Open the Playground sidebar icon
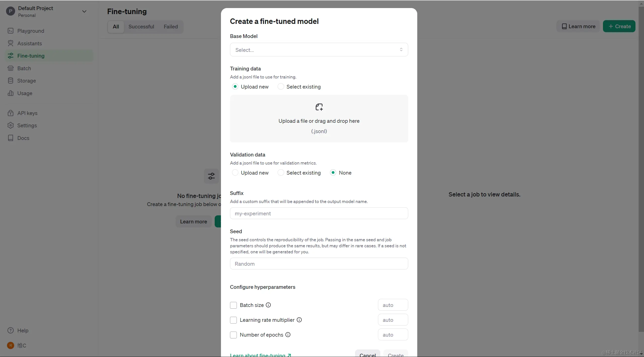 [10, 31]
